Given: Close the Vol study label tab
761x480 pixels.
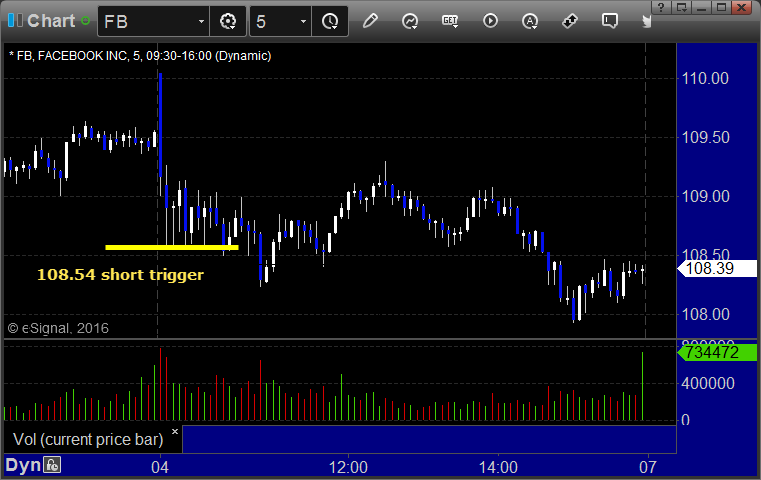Looking at the screenshot, I should 175,431.
